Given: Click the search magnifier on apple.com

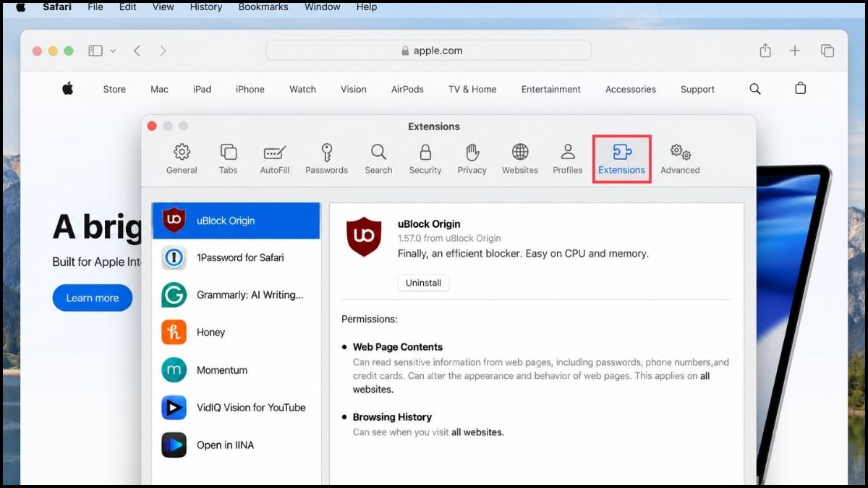Looking at the screenshot, I should click(x=755, y=89).
